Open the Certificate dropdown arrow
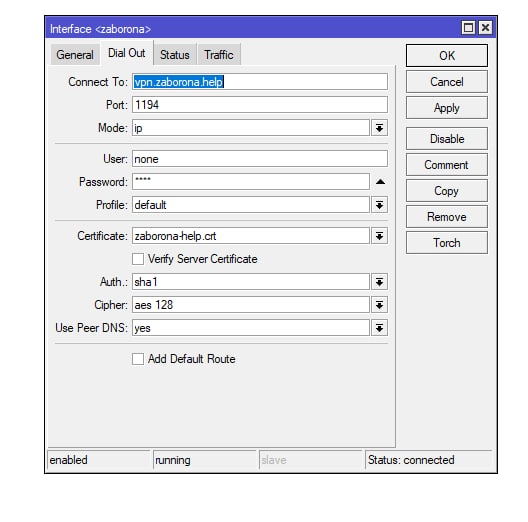Image resolution: width=528 pixels, height=522 pixels. click(x=380, y=236)
